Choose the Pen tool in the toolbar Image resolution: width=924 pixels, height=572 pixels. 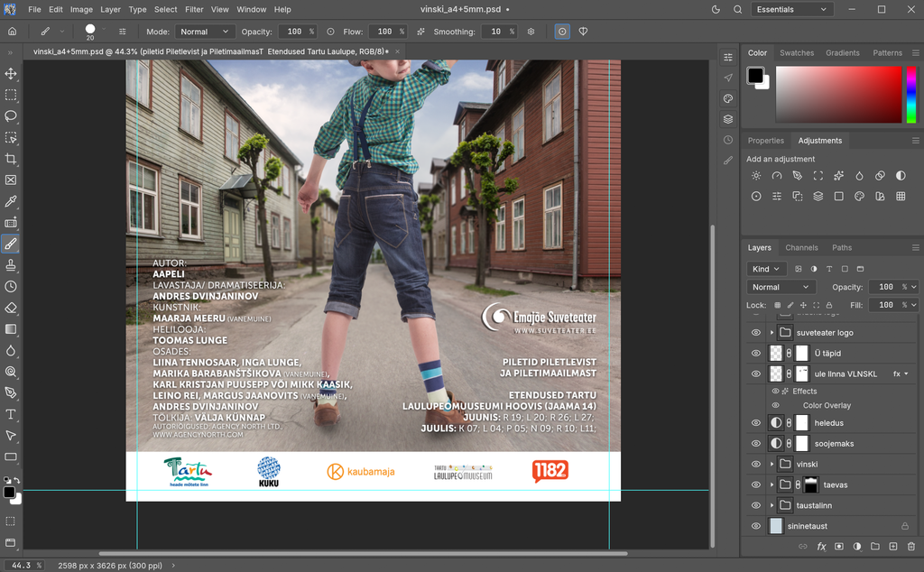click(x=11, y=393)
